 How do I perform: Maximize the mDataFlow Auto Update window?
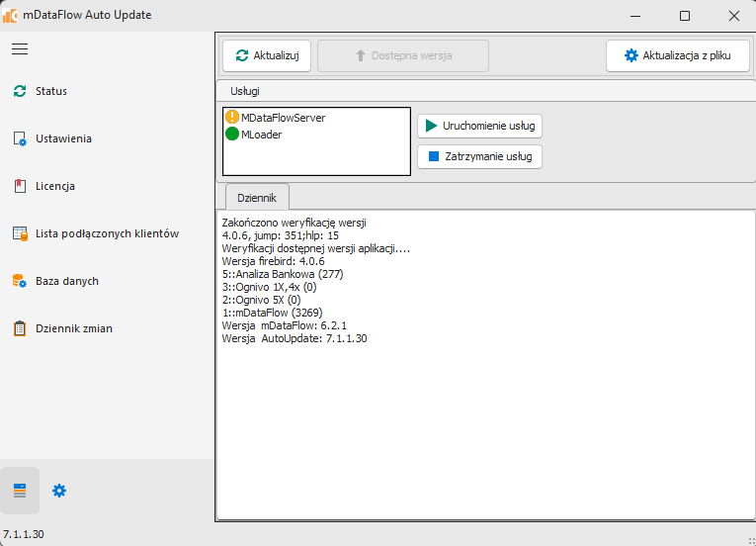[x=685, y=16]
